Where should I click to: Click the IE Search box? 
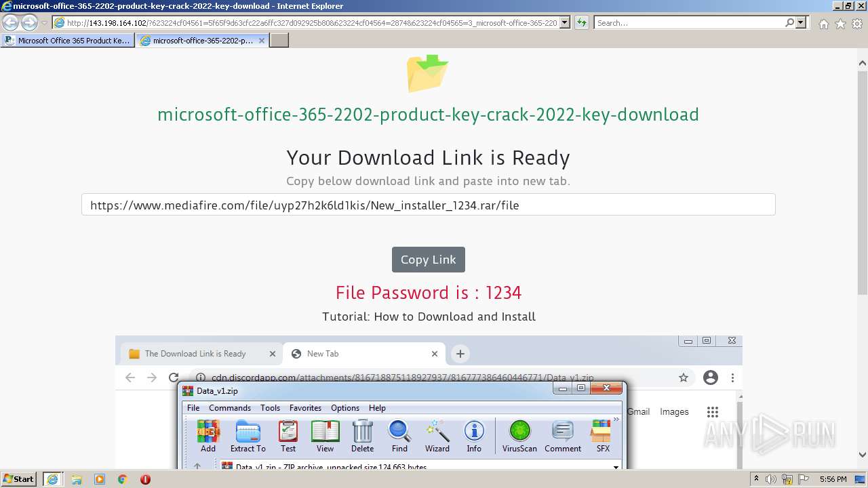(x=689, y=23)
